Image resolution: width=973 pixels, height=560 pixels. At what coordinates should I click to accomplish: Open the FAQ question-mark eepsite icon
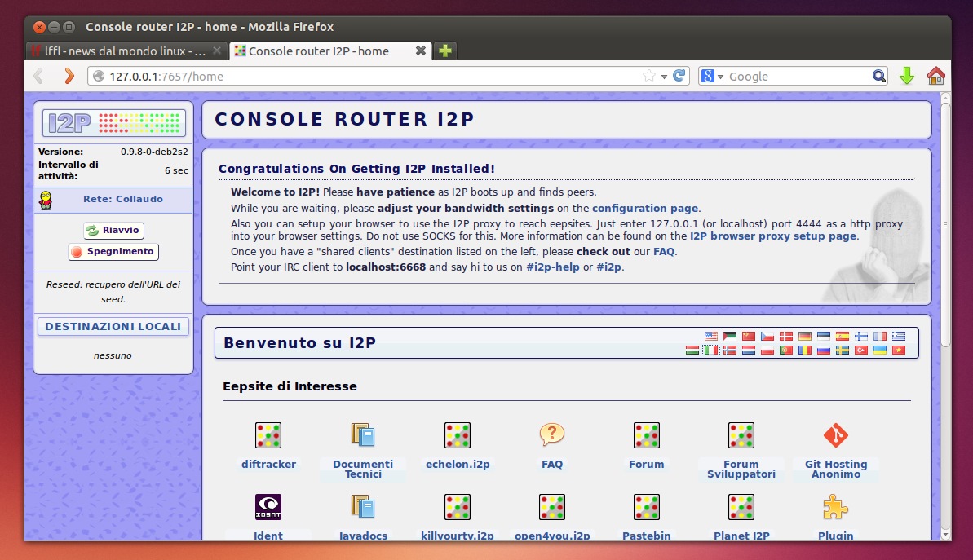551,434
